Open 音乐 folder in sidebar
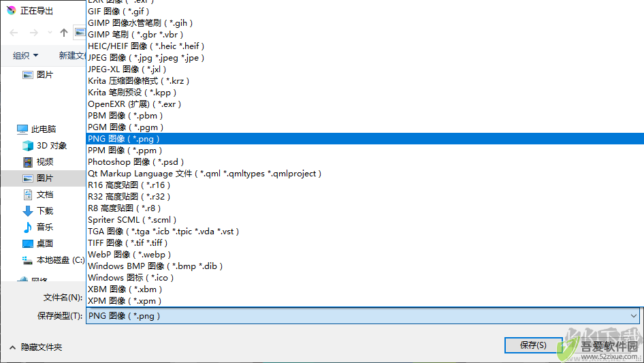Image resolution: width=644 pixels, height=363 pixels. coord(38,227)
